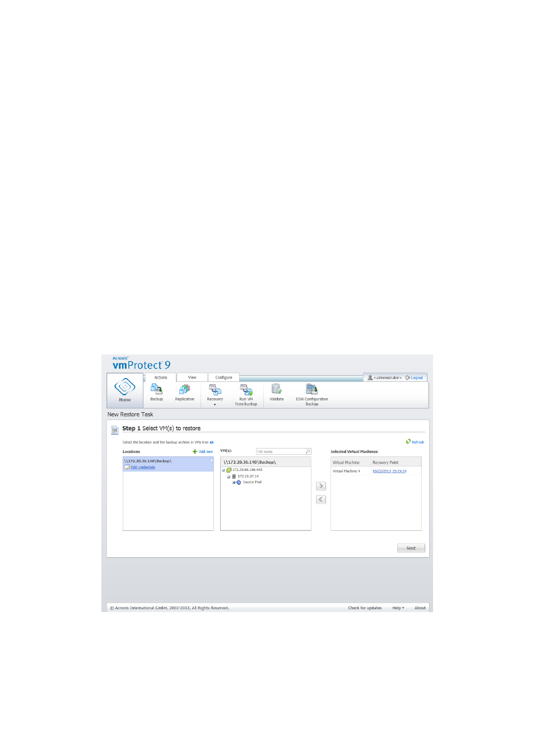Screen dimensions: 535x756
Task: Start a Backup task
Action: pos(156,393)
